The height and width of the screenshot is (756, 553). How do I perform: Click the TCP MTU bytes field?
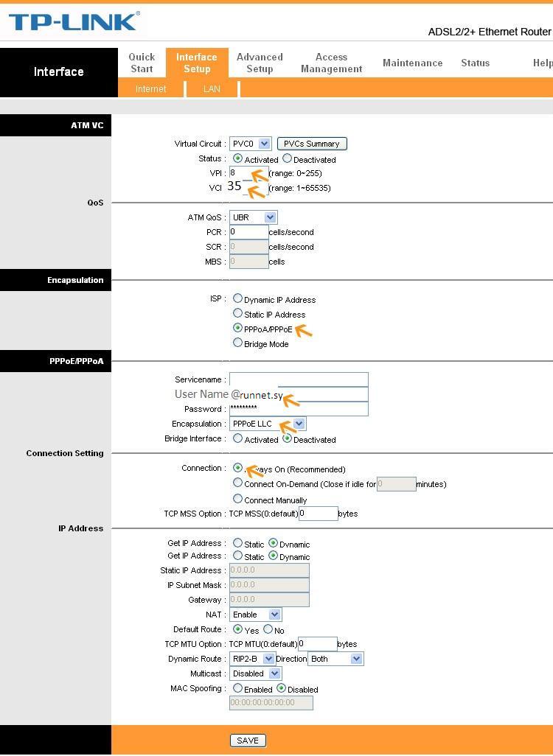(318, 644)
